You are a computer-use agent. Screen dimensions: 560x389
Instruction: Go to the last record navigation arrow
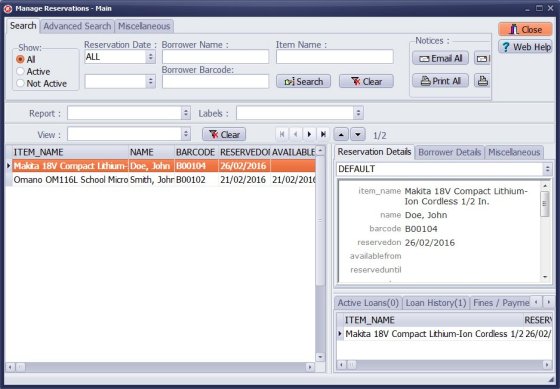[x=323, y=134]
